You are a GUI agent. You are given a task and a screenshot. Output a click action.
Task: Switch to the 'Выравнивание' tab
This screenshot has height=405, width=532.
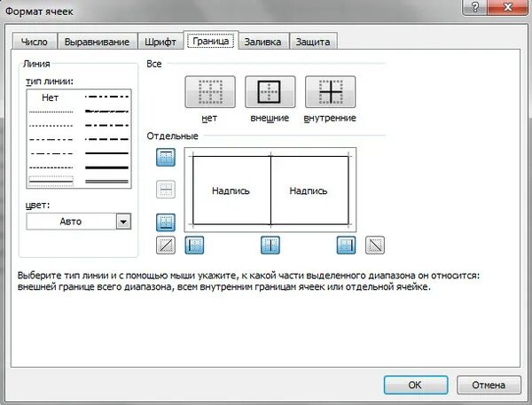coord(97,42)
